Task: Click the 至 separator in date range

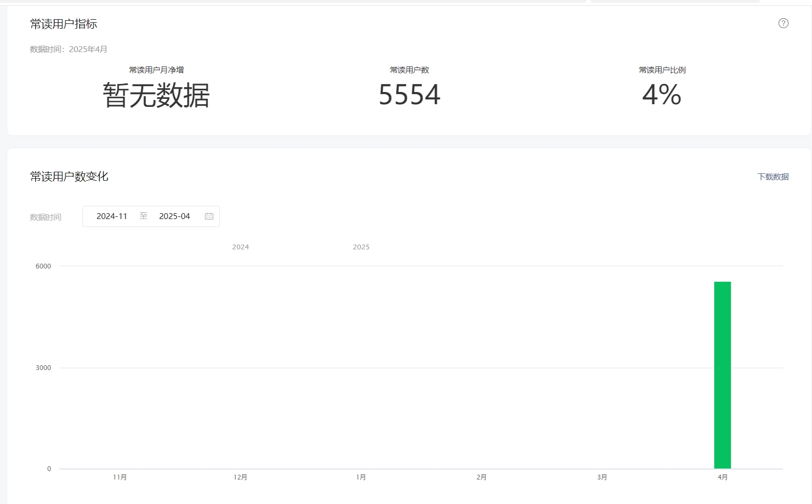Action: (143, 216)
